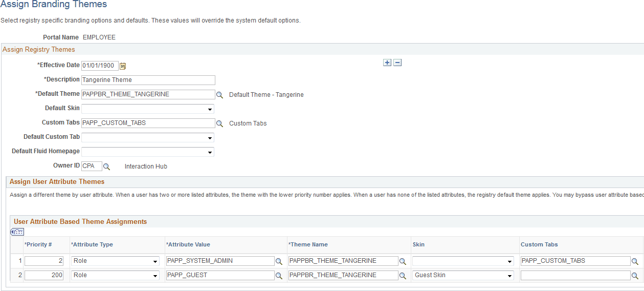Click the Skin column header
Screen dimensions: 644x291
[x=418, y=245]
